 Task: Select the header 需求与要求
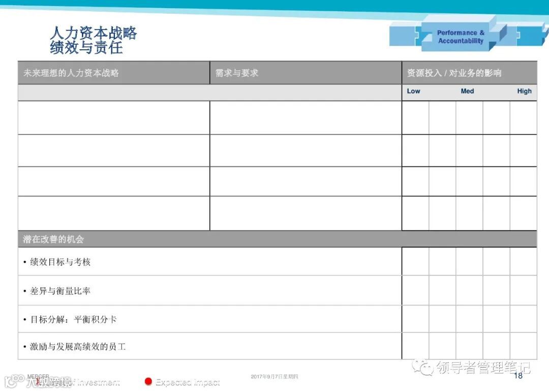(237, 73)
